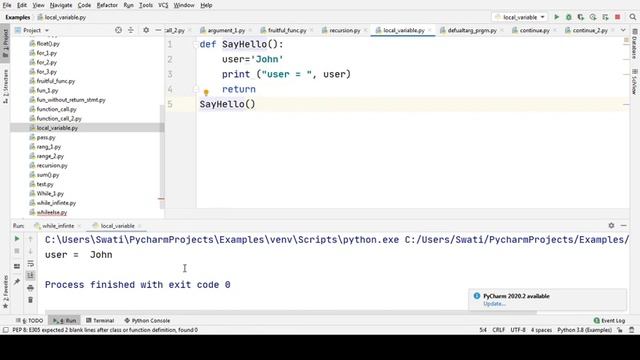This screenshot has width=640, height=360.
Task: Click restore layout icon in Run panel
Action: click(x=17, y=266)
